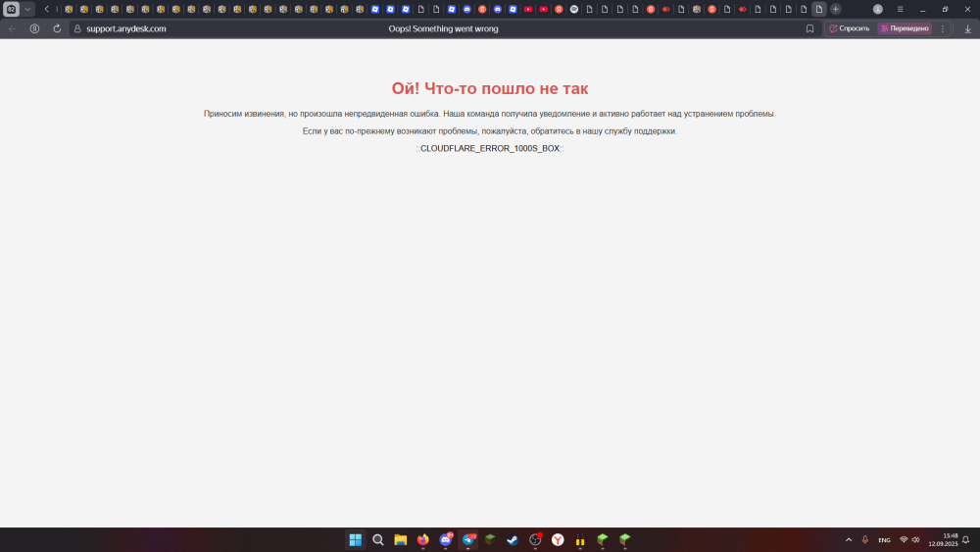Open Discord from the taskbar
This screenshot has height=552, width=980.
446,540
